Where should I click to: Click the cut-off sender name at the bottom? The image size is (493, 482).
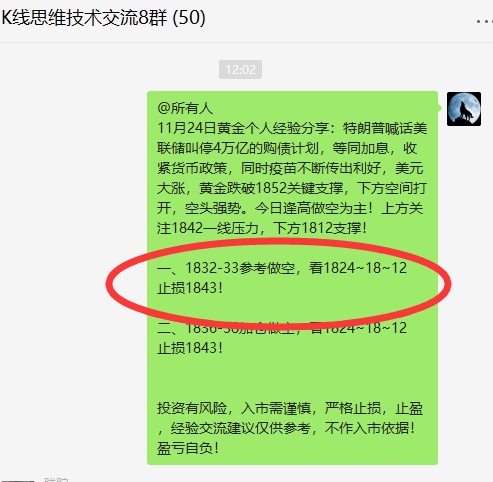[56, 480]
